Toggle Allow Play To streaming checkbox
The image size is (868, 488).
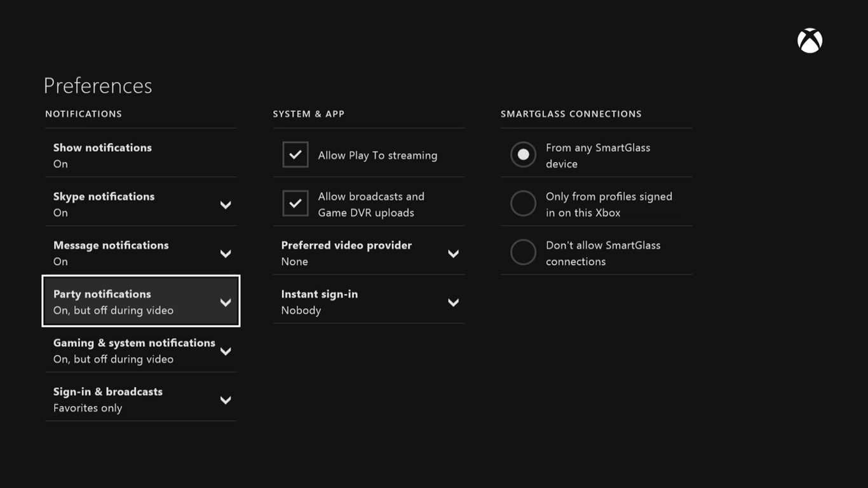(295, 155)
